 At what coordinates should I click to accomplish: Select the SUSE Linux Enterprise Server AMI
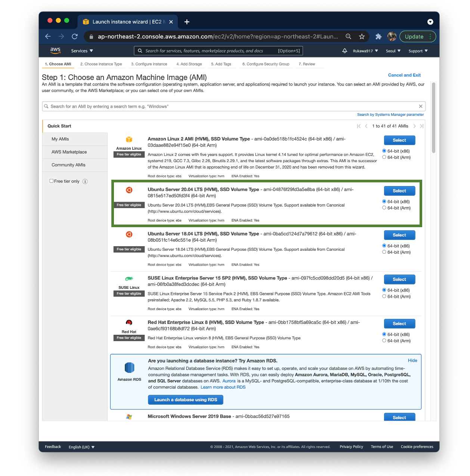point(399,279)
